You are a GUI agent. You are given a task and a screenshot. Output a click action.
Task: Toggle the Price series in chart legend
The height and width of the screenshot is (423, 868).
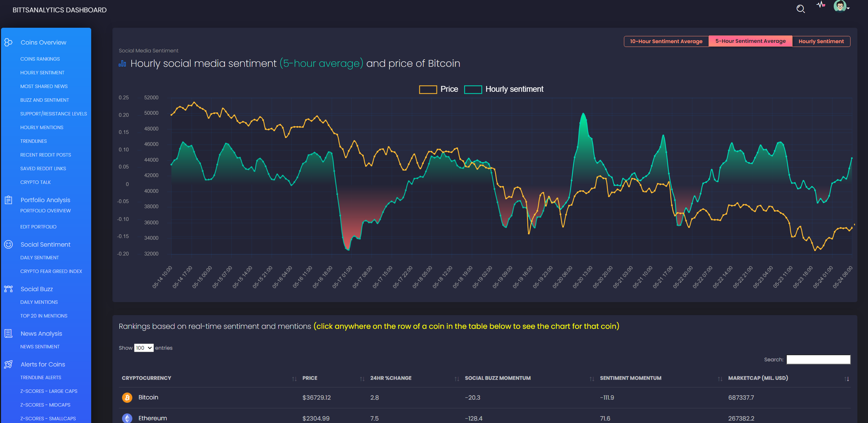438,89
